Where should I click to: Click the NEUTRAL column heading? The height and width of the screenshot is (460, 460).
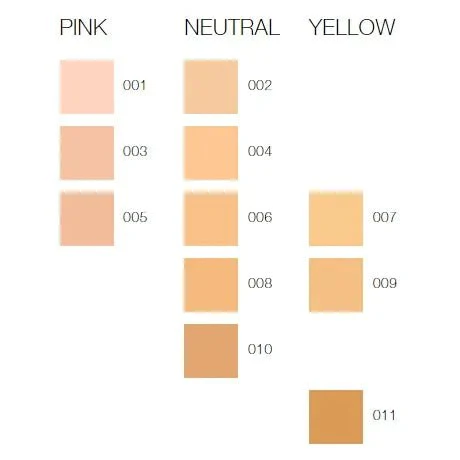(x=232, y=27)
